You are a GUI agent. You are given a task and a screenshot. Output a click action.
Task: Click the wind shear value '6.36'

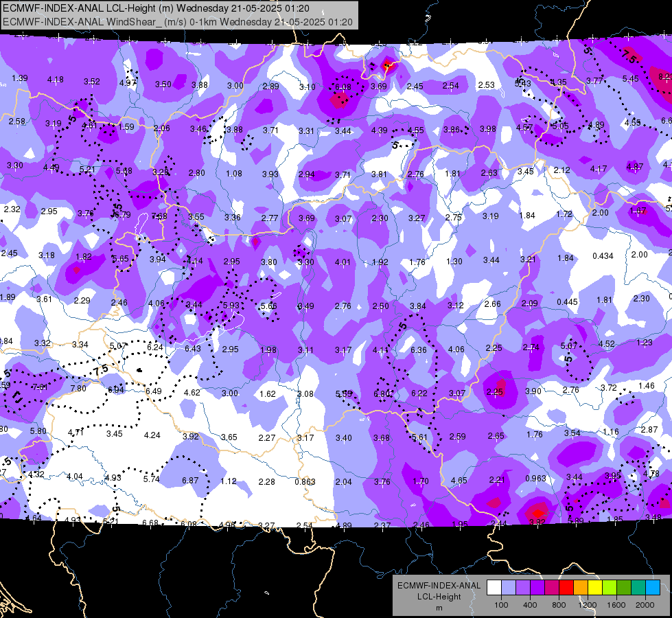419,350
